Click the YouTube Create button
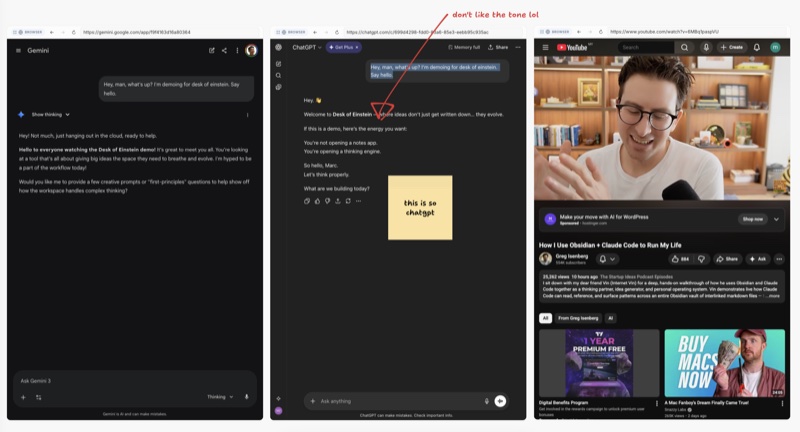The width and height of the screenshot is (800, 432). [732, 47]
